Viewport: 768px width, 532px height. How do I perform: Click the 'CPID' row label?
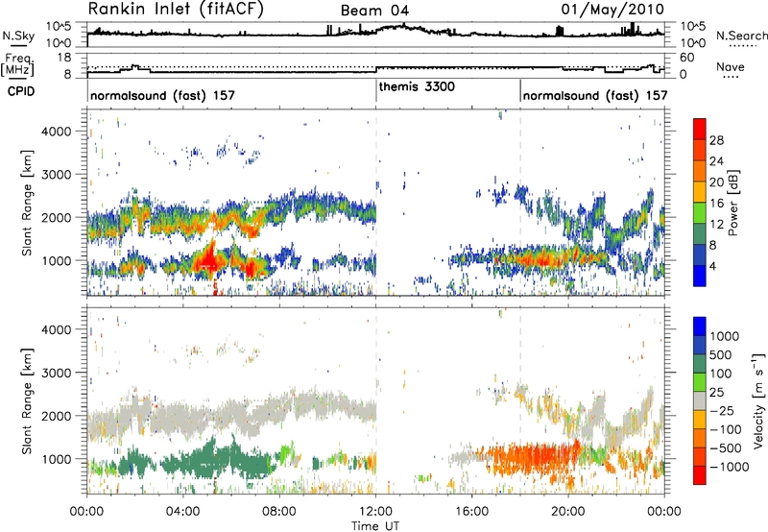21,91
